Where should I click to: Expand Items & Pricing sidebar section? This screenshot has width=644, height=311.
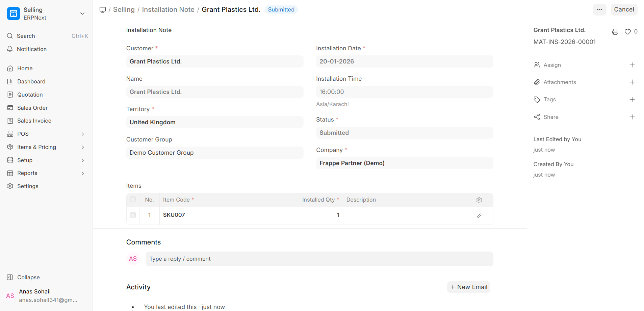point(82,147)
